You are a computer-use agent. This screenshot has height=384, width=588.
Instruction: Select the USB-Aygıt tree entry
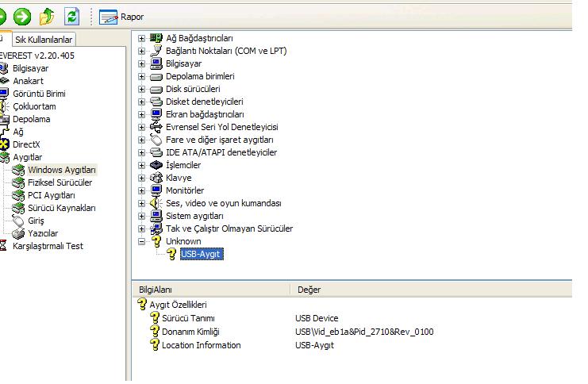(x=202, y=254)
